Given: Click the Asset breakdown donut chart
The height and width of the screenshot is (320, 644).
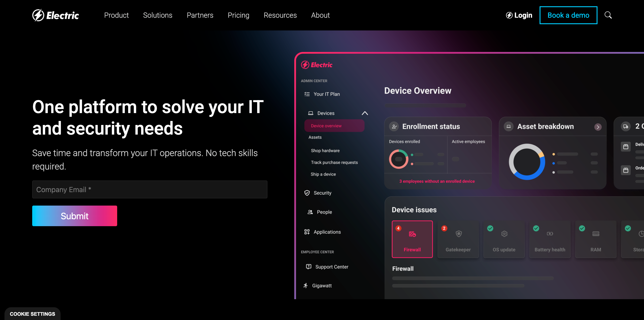Looking at the screenshot, I should [x=527, y=161].
